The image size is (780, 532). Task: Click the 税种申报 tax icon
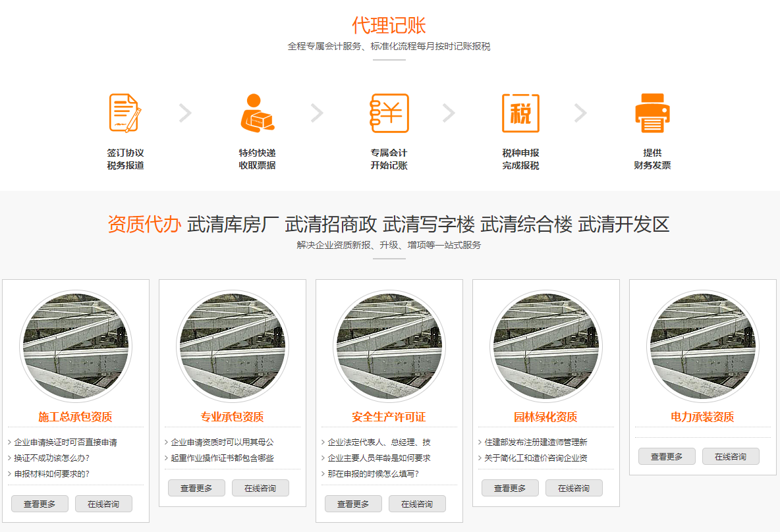(x=520, y=113)
